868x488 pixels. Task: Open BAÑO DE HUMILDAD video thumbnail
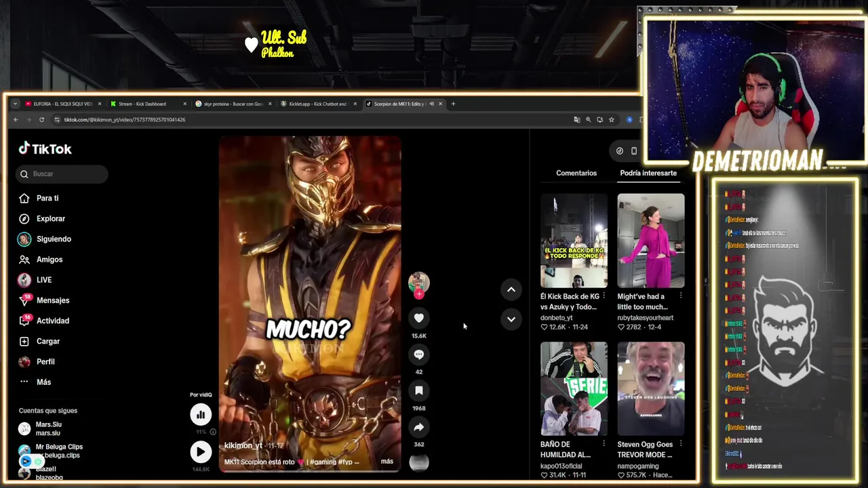click(574, 388)
